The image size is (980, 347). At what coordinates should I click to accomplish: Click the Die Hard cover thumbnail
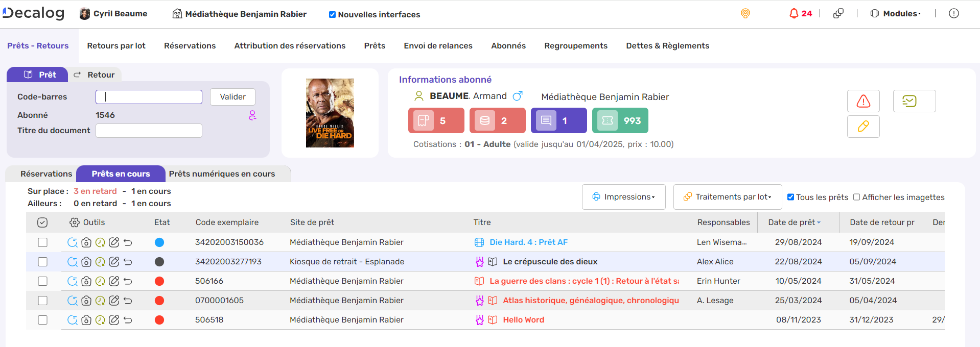330,113
